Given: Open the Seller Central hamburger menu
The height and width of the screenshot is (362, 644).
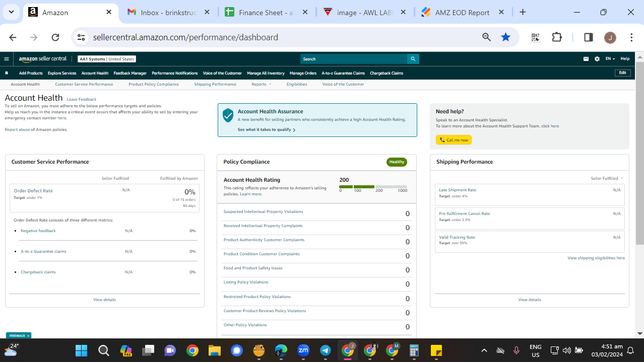Looking at the screenshot, I should point(7,59).
